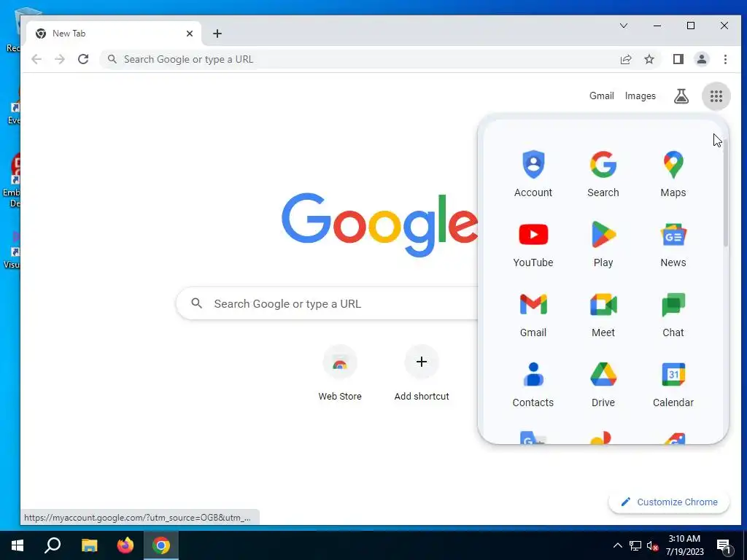747x560 pixels.
Task: Open the Account app in Google apps panel
Action: (533, 174)
